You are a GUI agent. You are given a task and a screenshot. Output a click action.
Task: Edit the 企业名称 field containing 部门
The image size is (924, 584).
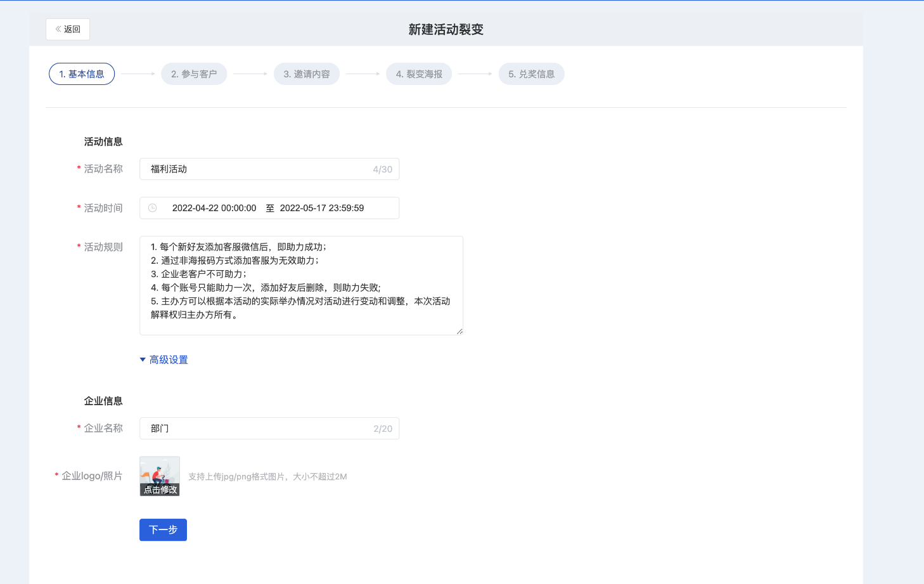(269, 429)
